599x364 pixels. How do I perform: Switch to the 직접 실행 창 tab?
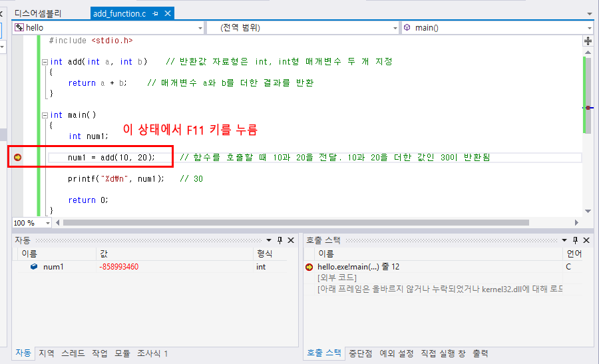(443, 353)
